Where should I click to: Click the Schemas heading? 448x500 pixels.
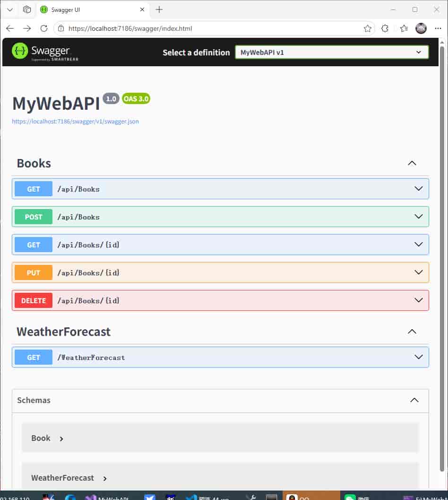point(34,400)
